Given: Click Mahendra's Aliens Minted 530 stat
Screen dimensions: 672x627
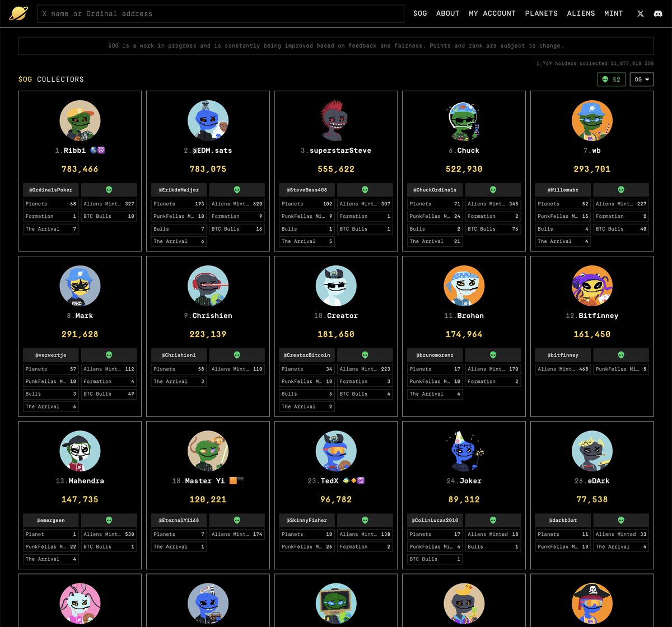Looking at the screenshot, I should pyautogui.click(x=109, y=534).
